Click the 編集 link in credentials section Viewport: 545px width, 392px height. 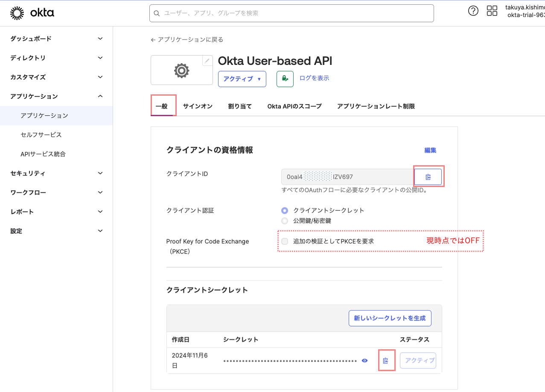(x=430, y=150)
